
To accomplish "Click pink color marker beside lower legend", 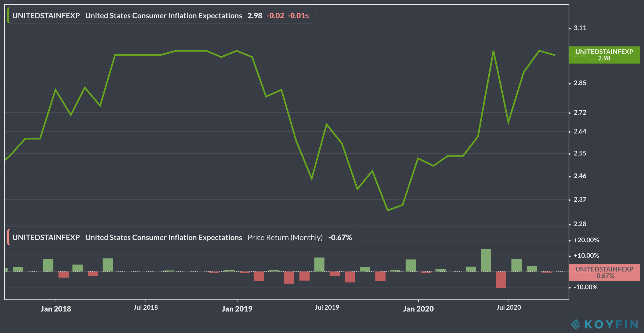I will (8, 237).
